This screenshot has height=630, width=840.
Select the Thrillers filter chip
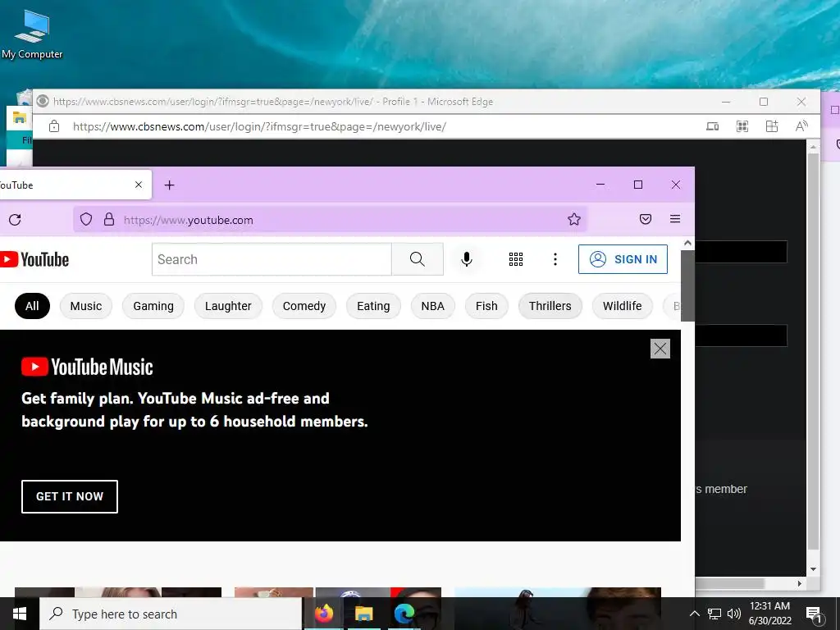point(550,306)
